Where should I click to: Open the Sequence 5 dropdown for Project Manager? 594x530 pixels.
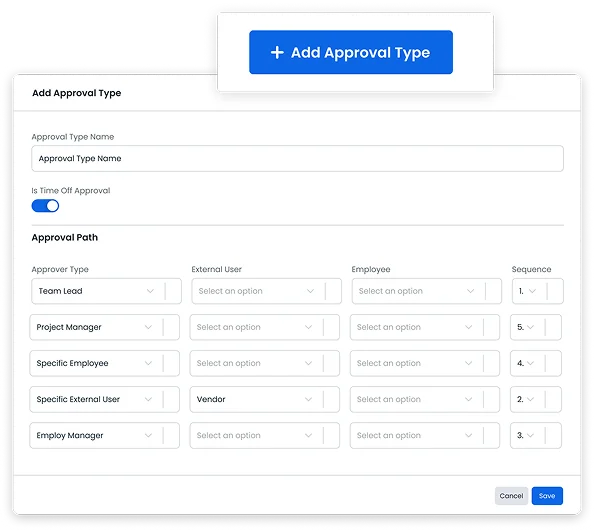pyautogui.click(x=536, y=327)
